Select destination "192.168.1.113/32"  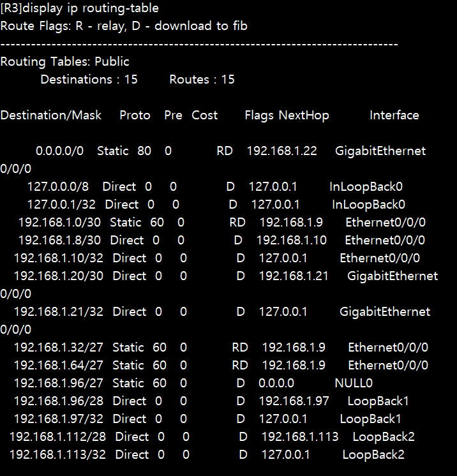pyautogui.click(x=57, y=455)
